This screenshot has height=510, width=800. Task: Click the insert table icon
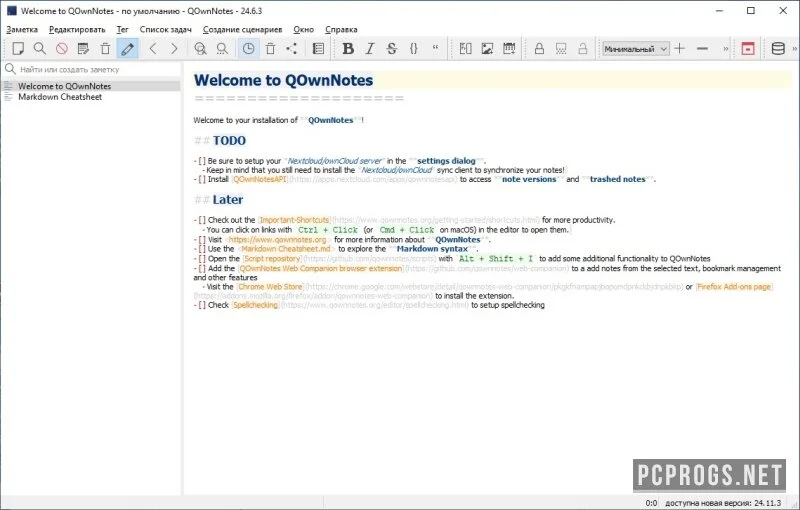[509, 48]
